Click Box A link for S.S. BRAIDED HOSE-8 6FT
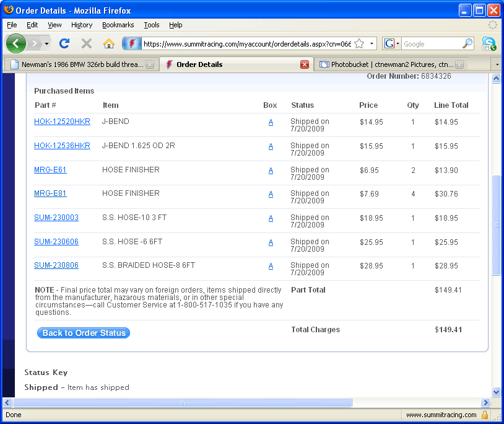This screenshot has width=504, height=424. click(x=271, y=266)
